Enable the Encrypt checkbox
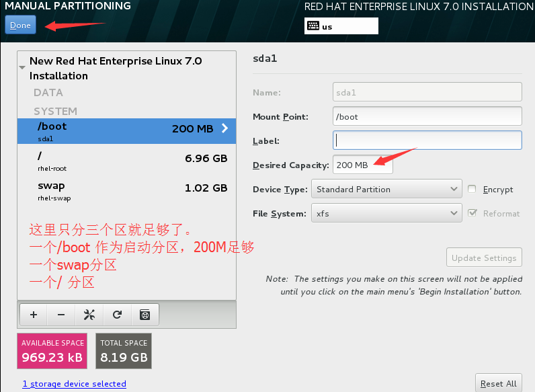This screenshot has height=392, width=535. 472,189
